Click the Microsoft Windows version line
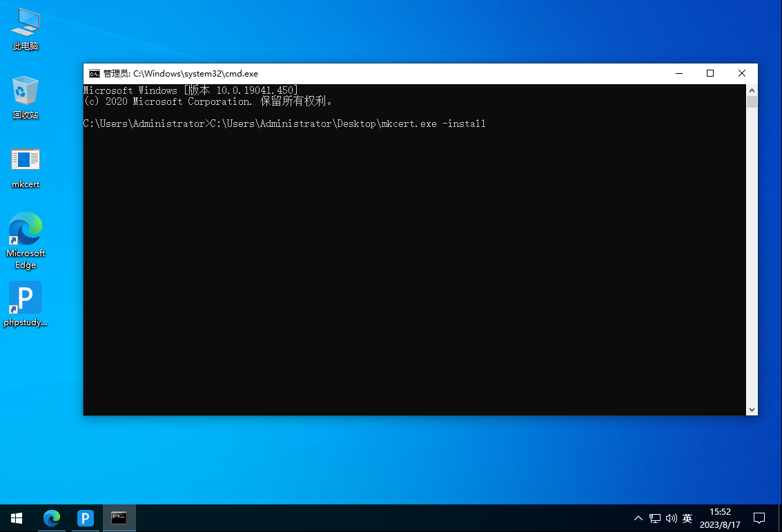This screenshot has height=532, width=782. point(190,90)
